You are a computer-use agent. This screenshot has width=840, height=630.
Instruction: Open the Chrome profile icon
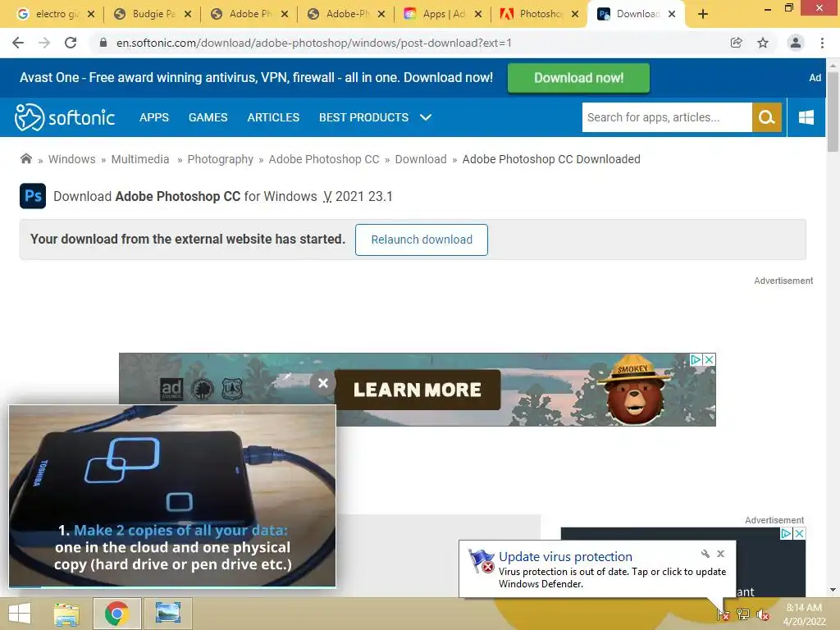click(x=796, y=43)
